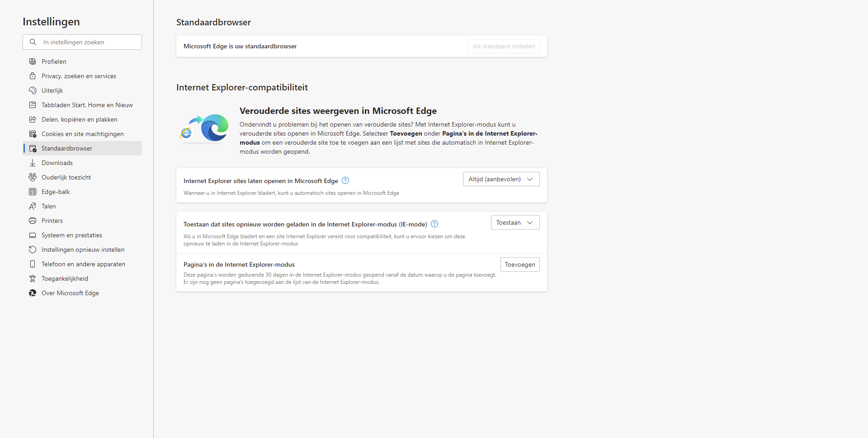Open Profielen settings page
This screenshot has height=438, width=868.
point(82,61)
